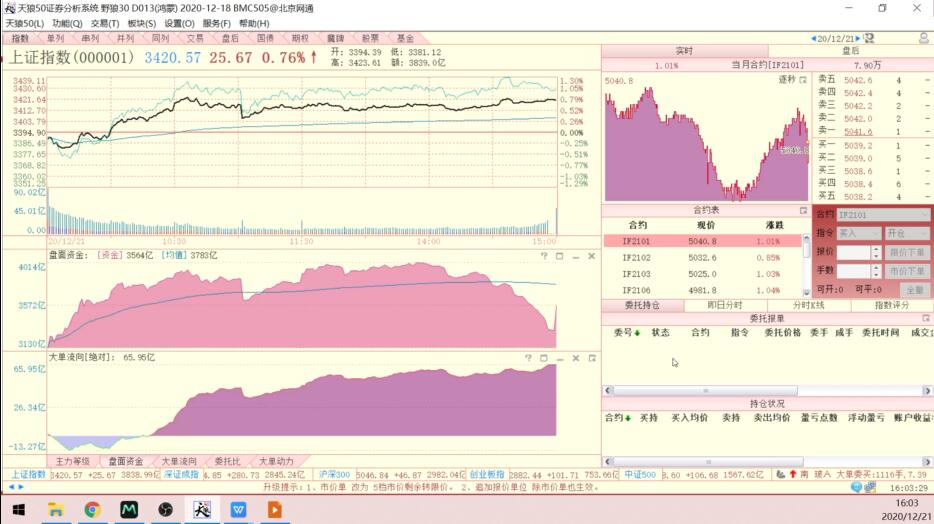934x524 pixels.
Task: Click the calendar search icon next to date
Action: click(x=868, y=39)
